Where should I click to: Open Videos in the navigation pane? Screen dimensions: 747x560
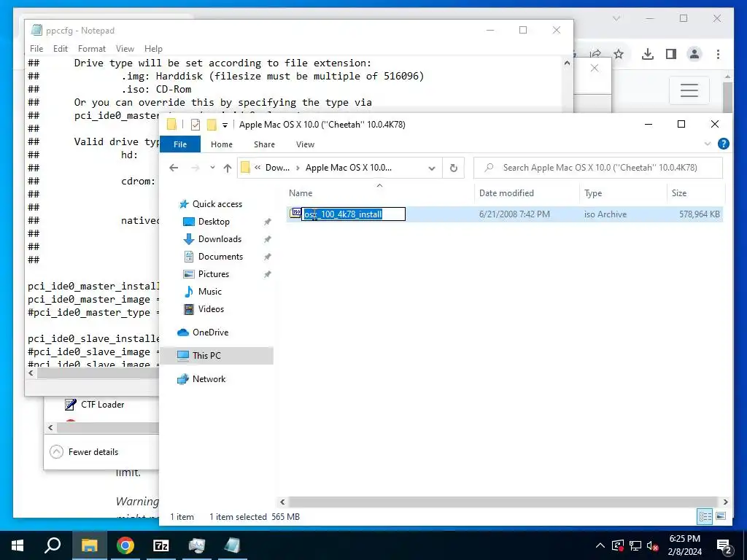(x=211, y=309)
